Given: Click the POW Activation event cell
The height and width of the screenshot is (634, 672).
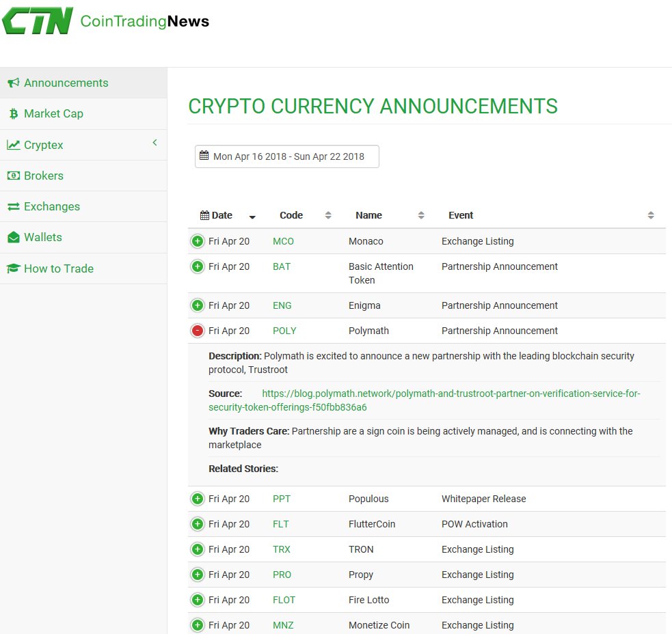Looking at the screenshot, I should 474,524.
